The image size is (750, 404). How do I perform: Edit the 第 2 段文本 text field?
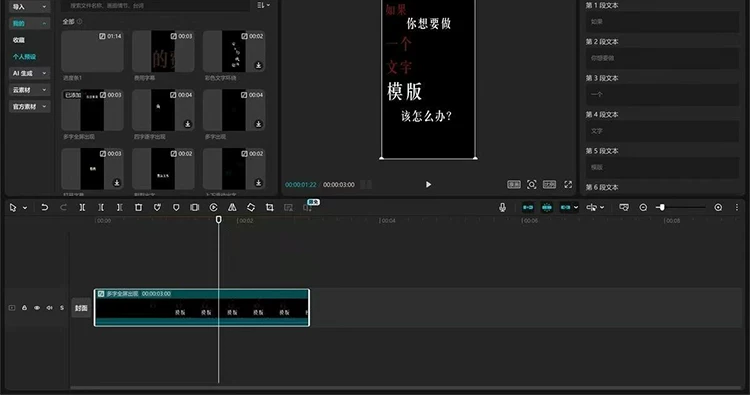pos(662,58)
